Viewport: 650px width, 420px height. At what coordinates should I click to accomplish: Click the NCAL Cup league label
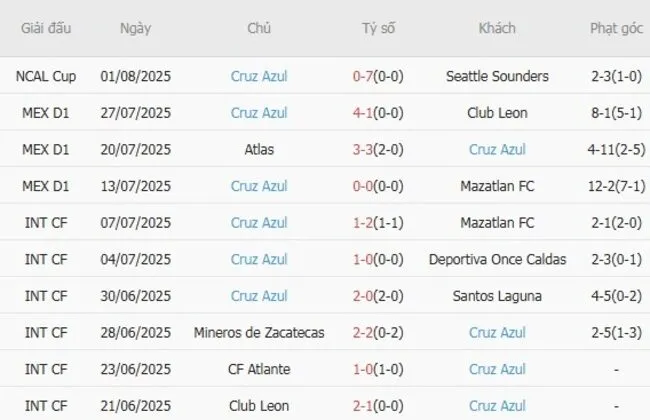tap(44, 75)
